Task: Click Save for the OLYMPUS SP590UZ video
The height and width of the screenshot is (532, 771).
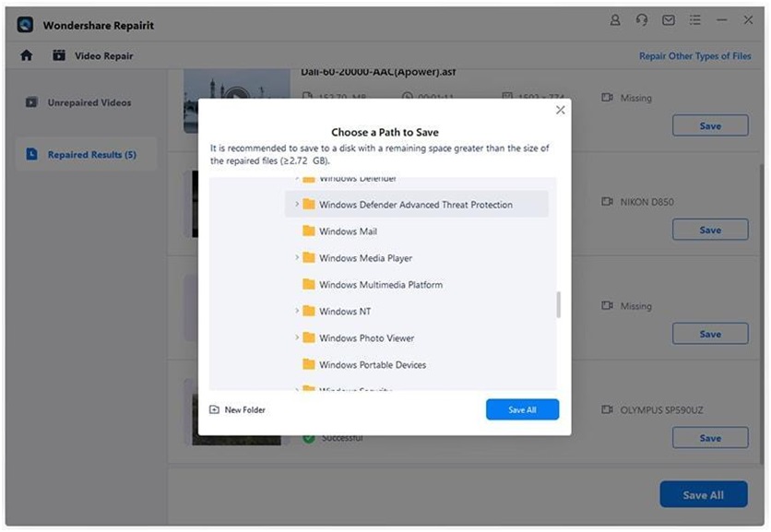Action: point(710,438)
